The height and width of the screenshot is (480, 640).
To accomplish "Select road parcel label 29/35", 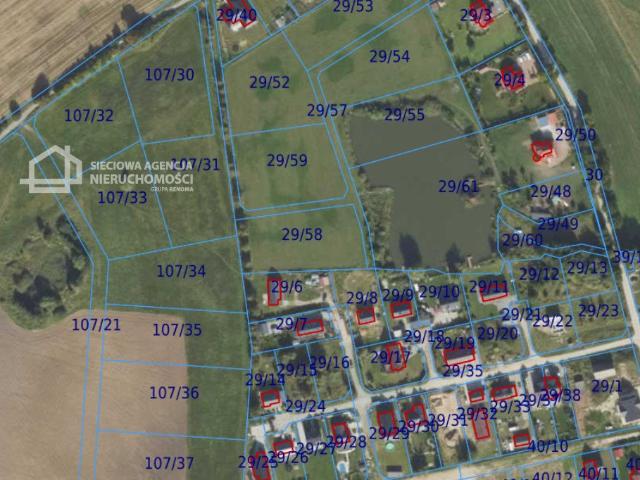I will pos(463,371).
